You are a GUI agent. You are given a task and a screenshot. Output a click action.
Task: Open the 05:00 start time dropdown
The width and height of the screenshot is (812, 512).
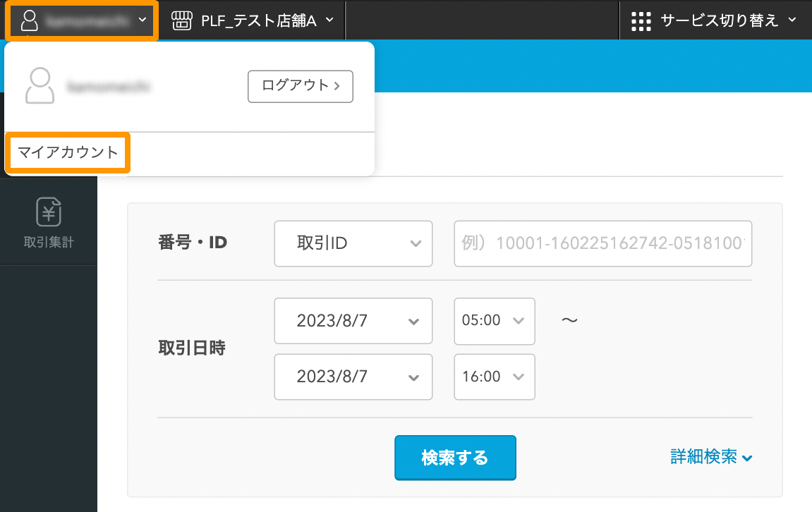[494, 321]
